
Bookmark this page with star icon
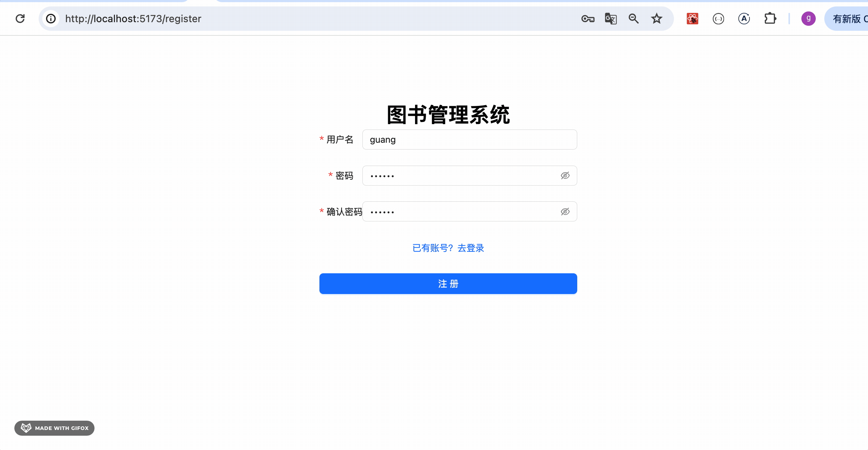click(656, 19)
